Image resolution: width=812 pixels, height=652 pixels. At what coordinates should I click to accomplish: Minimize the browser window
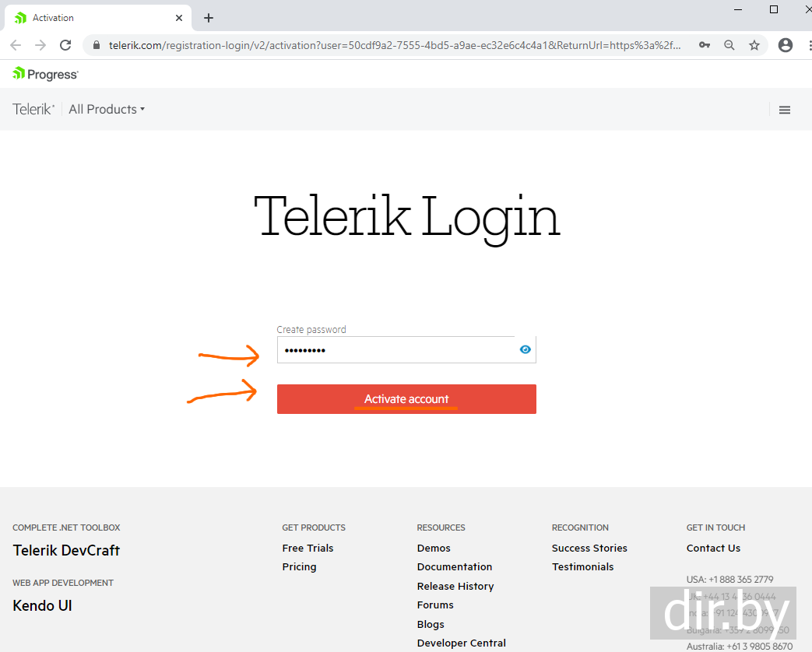[x=739, y=10]
